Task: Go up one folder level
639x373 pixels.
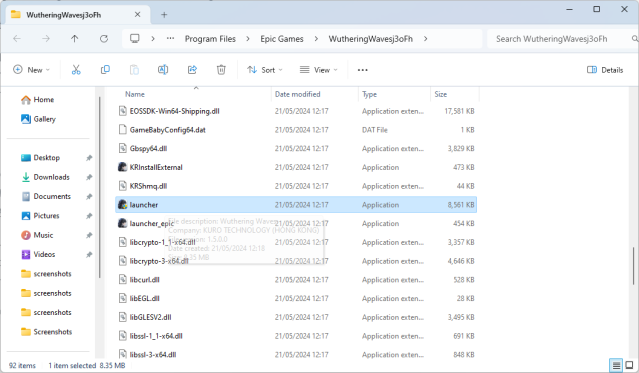Action: [75, 39]
